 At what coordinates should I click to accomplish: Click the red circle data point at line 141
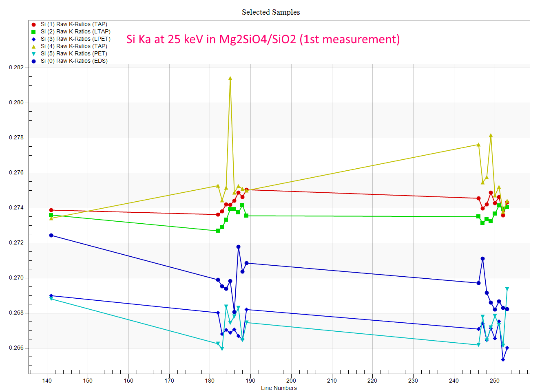tap(51, 210)
